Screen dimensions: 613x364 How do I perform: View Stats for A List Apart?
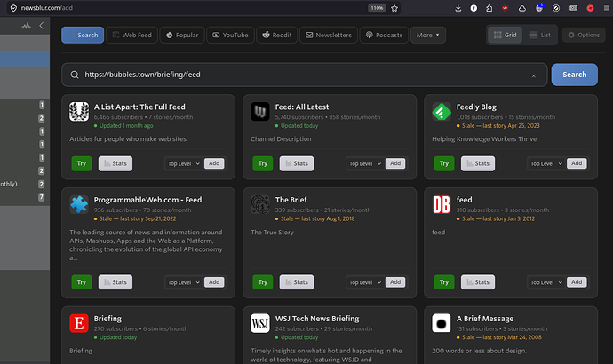(x=115, y=163)
